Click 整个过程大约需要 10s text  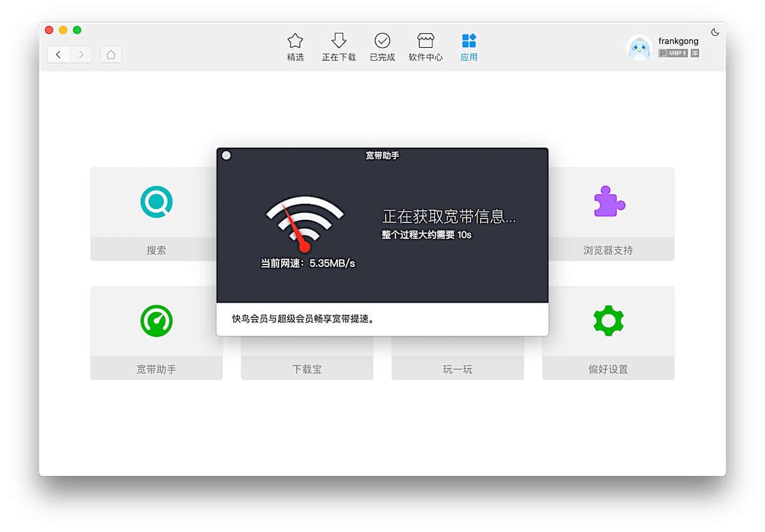pyautogui.click(x=426, y=234)
